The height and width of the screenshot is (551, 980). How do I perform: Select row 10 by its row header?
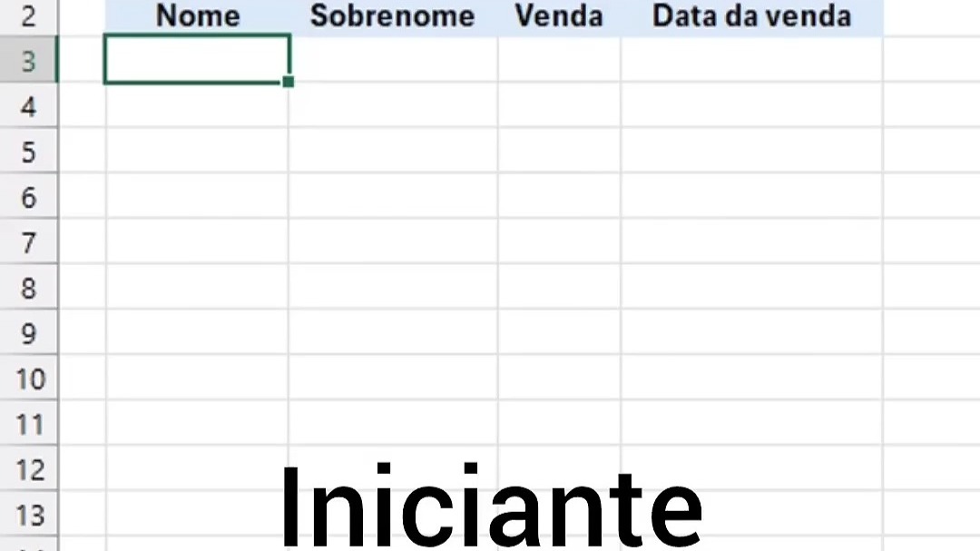[x=29, y=378]
